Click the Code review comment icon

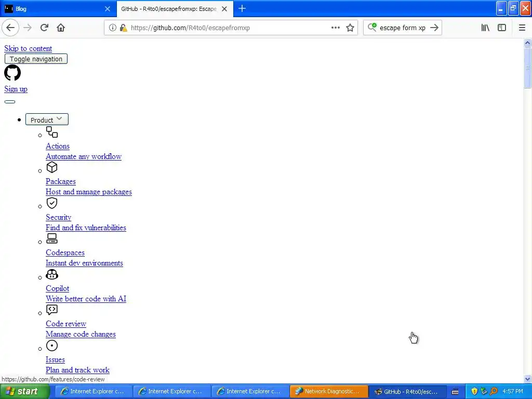click(x=52, y=310)
